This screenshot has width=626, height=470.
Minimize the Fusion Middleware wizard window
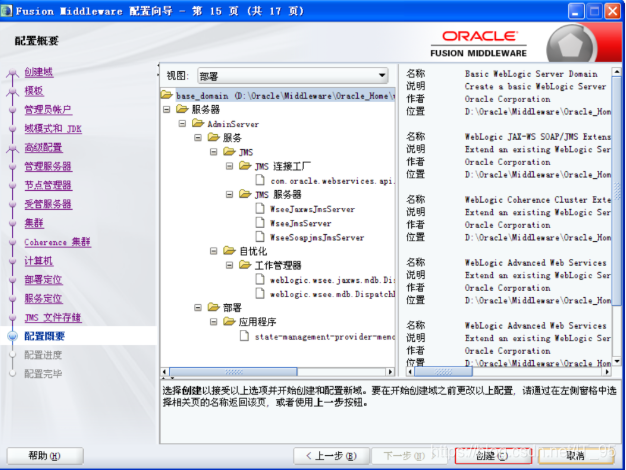pos(575,11)
